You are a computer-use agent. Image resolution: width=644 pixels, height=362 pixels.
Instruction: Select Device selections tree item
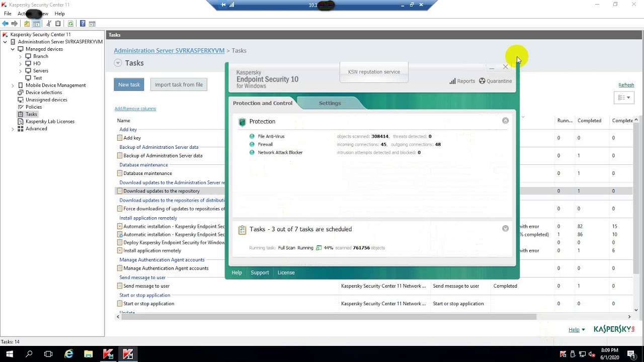(x=44, y=93)
